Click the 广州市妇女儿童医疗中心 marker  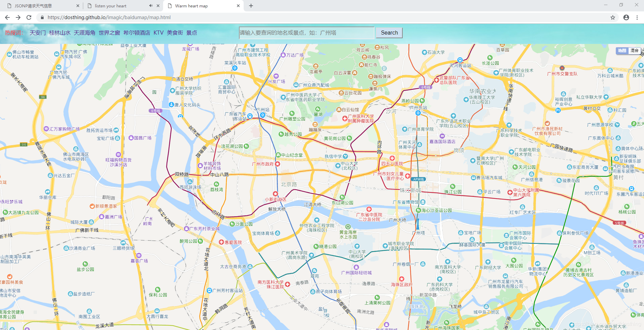tap(408, 176)
